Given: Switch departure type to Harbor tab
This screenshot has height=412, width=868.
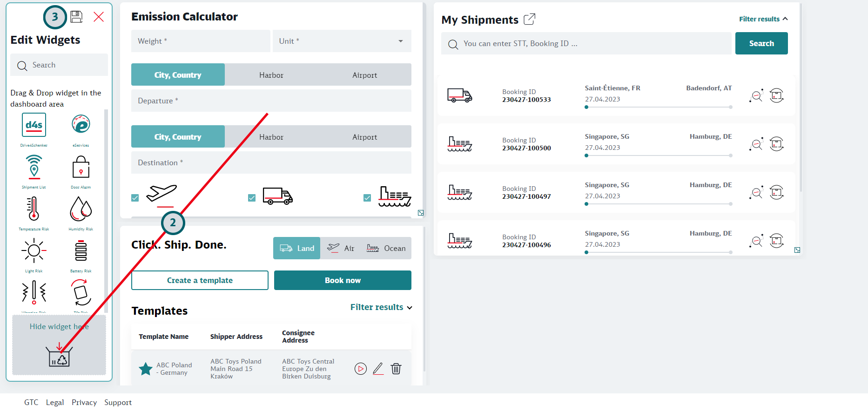Looking at the screenshot, I should pos(271,75).
